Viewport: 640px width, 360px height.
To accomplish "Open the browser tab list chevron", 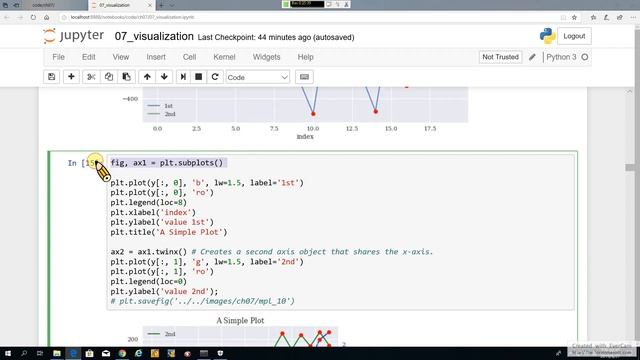I will click(x=172, y=5).
